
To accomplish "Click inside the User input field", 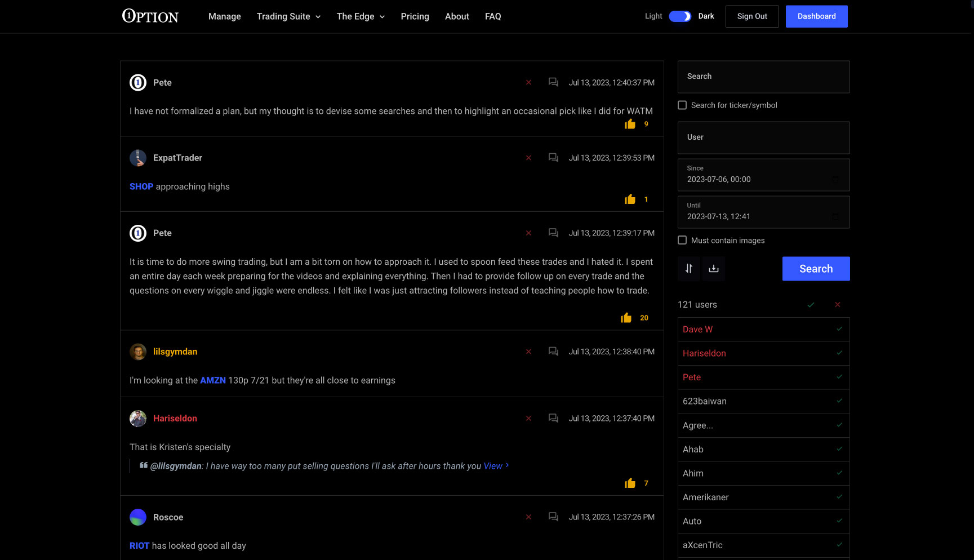I will tap(763, 137).
